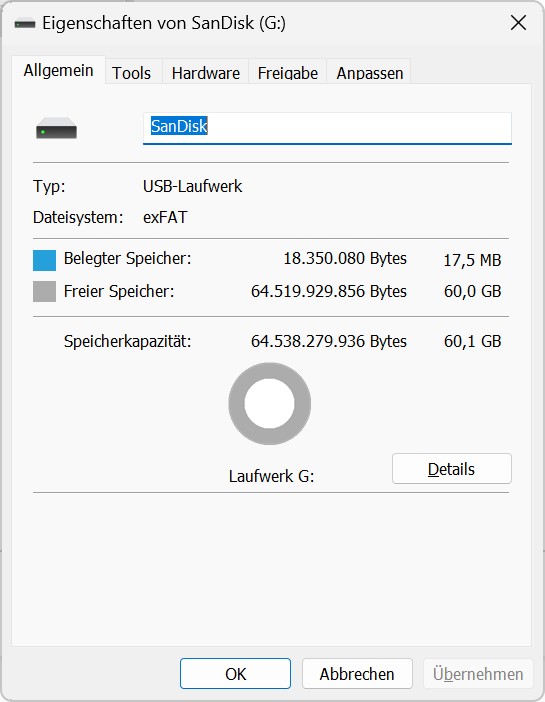Click the Details button
Screen dimensions: 545x702
451,469
